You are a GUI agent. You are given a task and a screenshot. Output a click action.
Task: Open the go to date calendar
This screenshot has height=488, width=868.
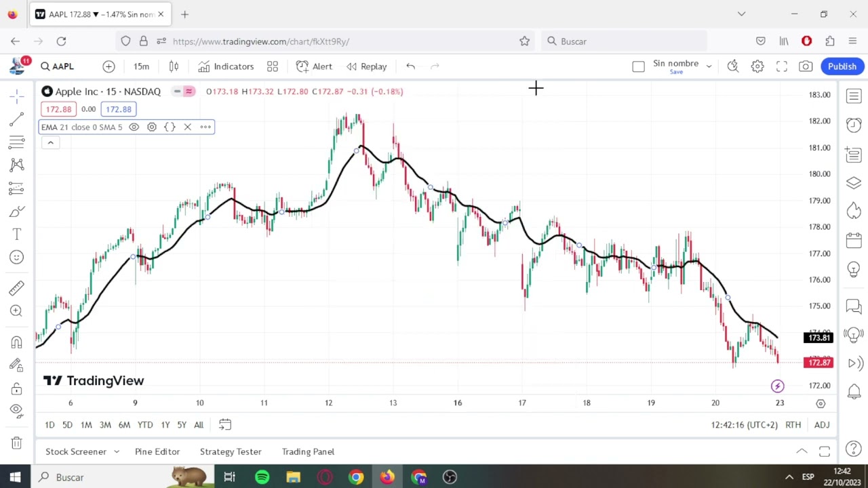pos(225,425)
